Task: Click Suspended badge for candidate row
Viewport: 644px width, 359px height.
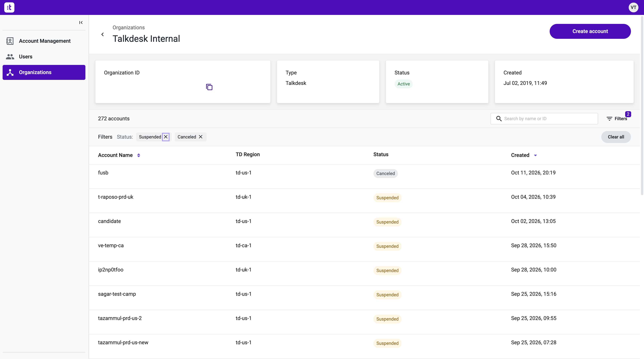Action: [x=387, y=222]
